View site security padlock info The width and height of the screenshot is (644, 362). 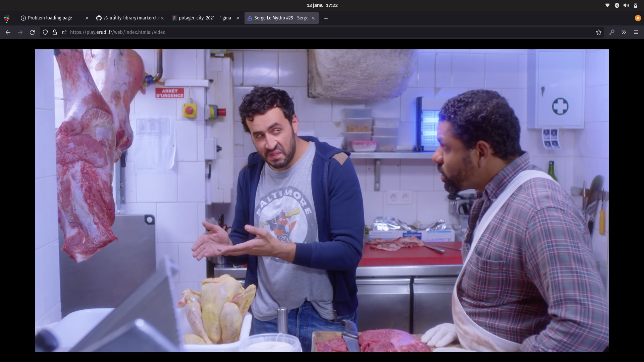pos(55,32)
